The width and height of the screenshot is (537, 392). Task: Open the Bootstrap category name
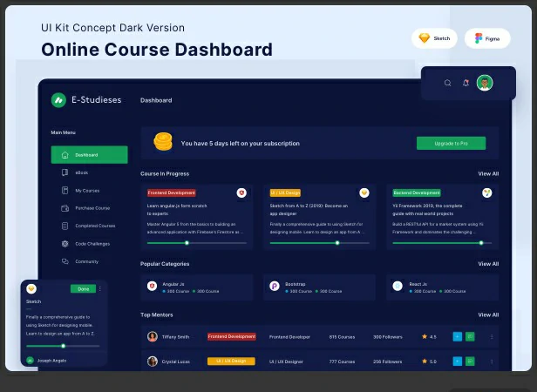(x=296, y=284)
